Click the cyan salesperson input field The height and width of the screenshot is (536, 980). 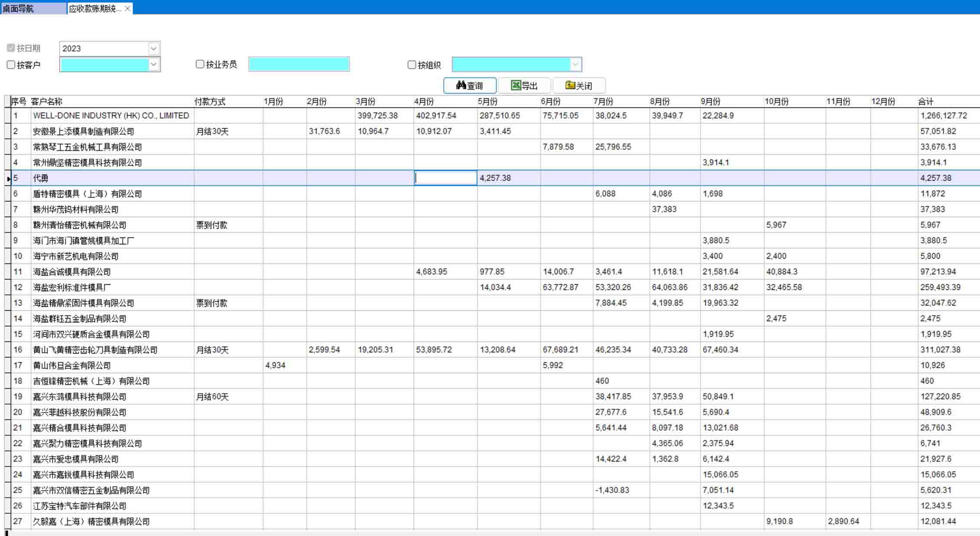(299, 64)
